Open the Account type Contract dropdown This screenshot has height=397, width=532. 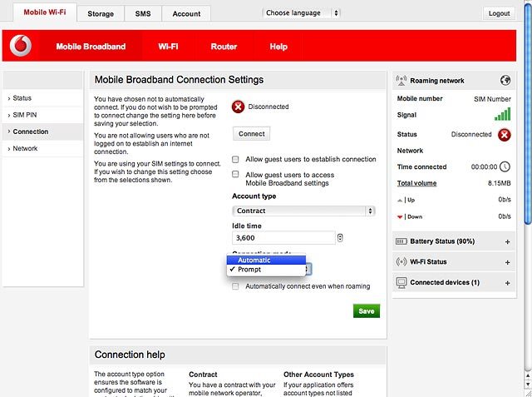[303, 211]
